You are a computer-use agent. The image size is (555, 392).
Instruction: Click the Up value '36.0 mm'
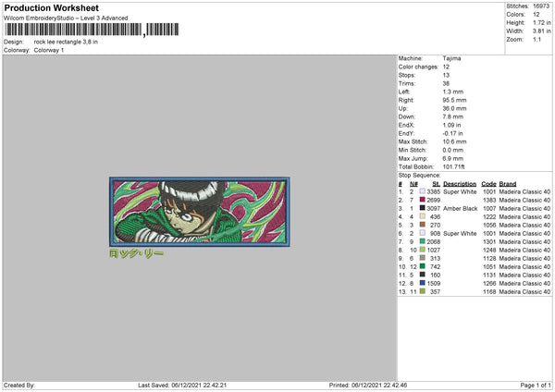pyautogui.click(x=454, y=108)
